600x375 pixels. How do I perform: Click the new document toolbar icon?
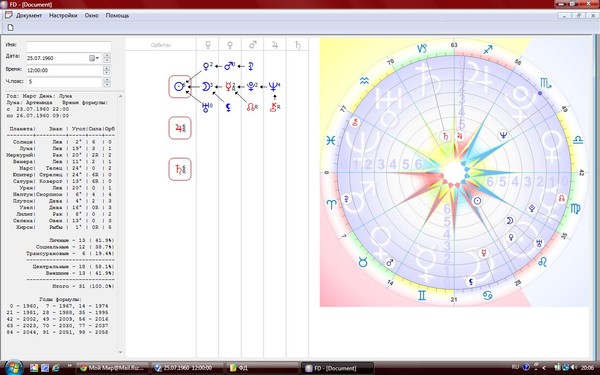(x=10, y=28)
